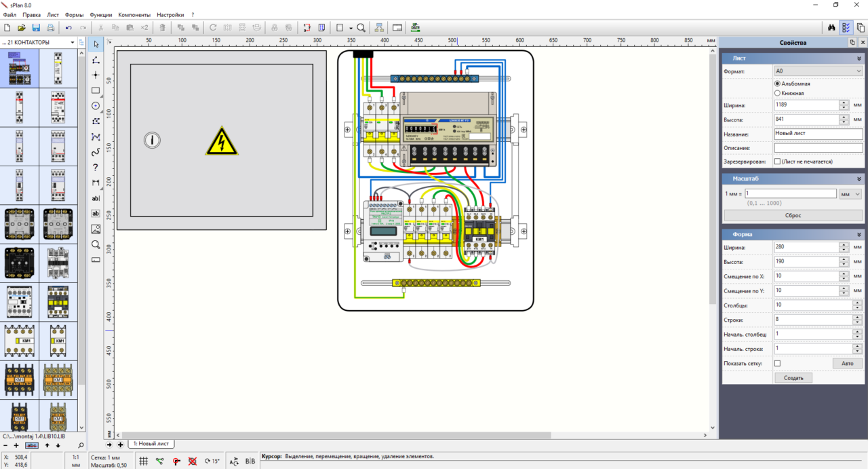The width and height of the screenshot is (868, 469).
Task: Select the Dimension measurement tool
Action: coord(96,183)
